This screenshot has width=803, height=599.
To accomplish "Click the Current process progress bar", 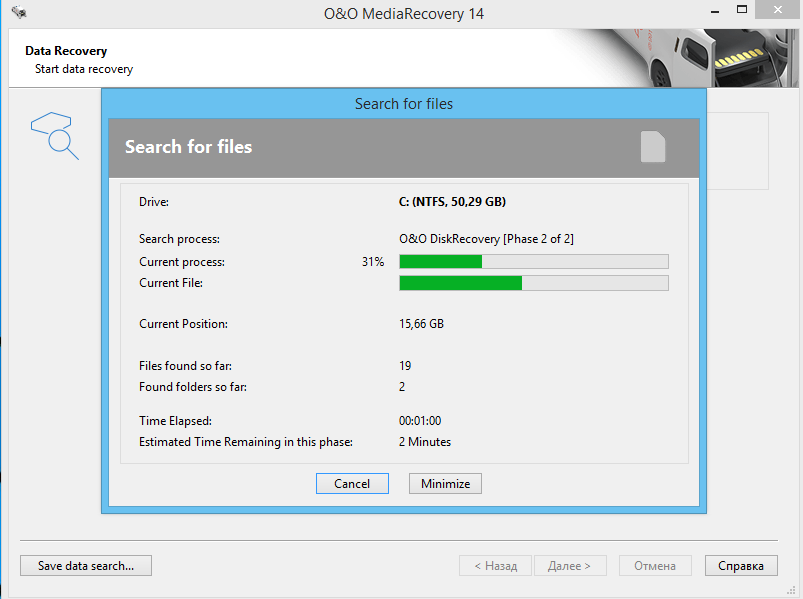I will [x=534, y=262].
